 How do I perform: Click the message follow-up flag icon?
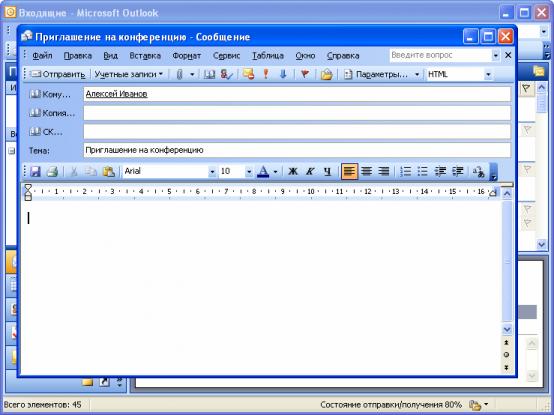305,75
